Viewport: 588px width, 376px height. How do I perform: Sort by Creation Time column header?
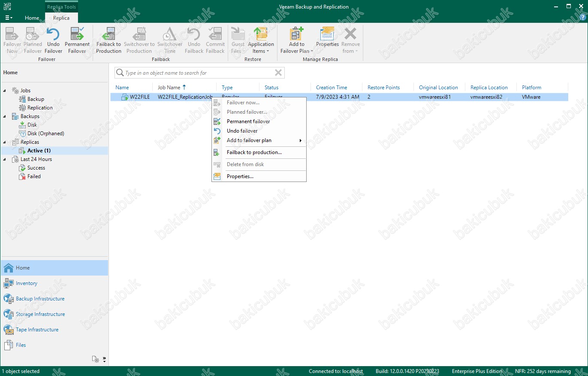(x=332, y=88)
